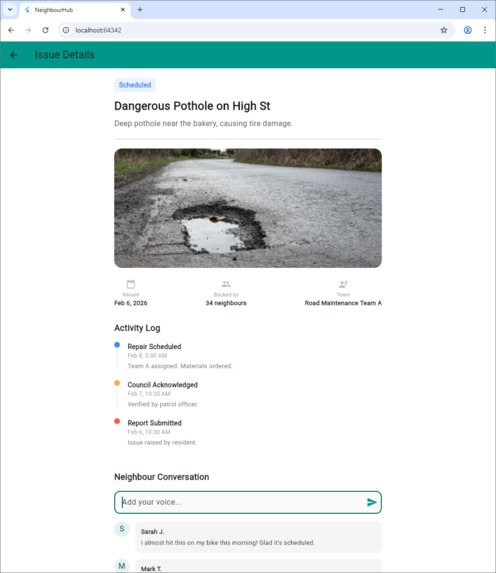The image size is (496, 573).
Task: Select the NeighbourHub browser tab
Action: click(x=75, y=10)
